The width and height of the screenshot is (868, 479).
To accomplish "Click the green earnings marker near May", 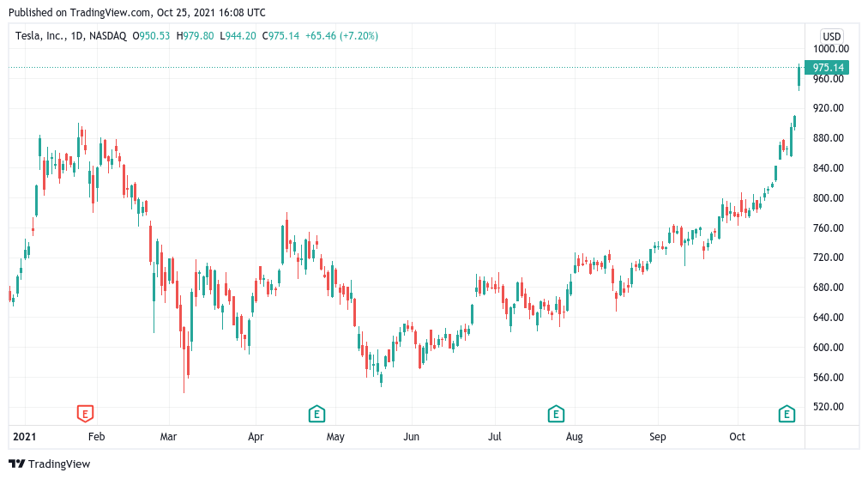I will click(316, 413).
